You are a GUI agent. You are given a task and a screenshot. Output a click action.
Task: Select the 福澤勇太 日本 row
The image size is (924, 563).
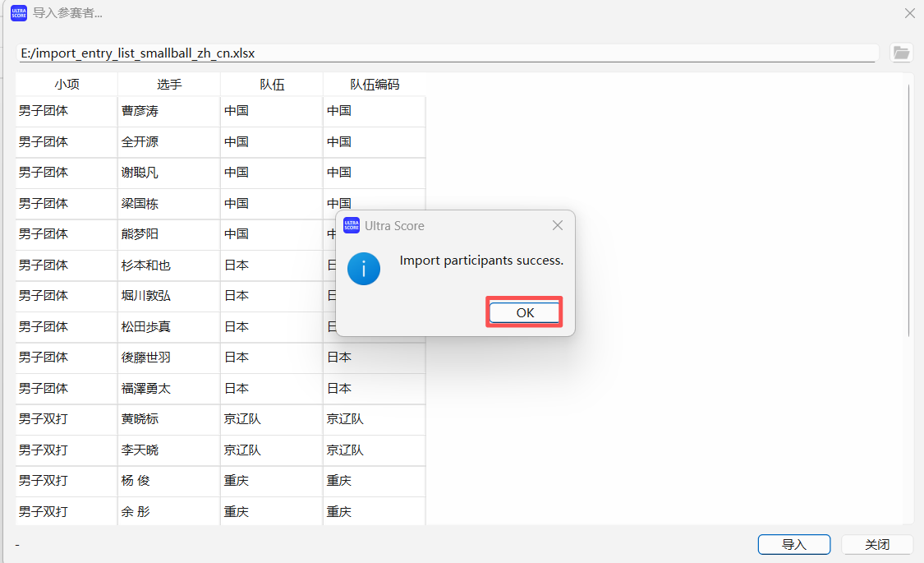point(164,388)
